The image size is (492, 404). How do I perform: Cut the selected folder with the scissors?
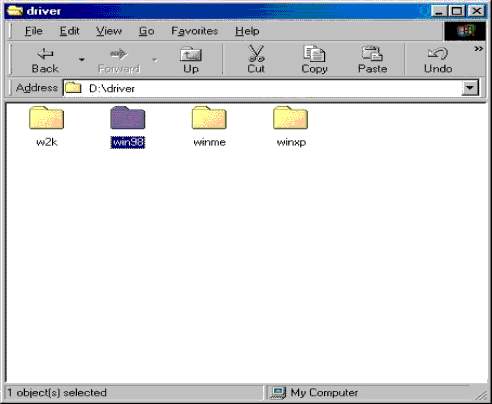click(256, 59)
